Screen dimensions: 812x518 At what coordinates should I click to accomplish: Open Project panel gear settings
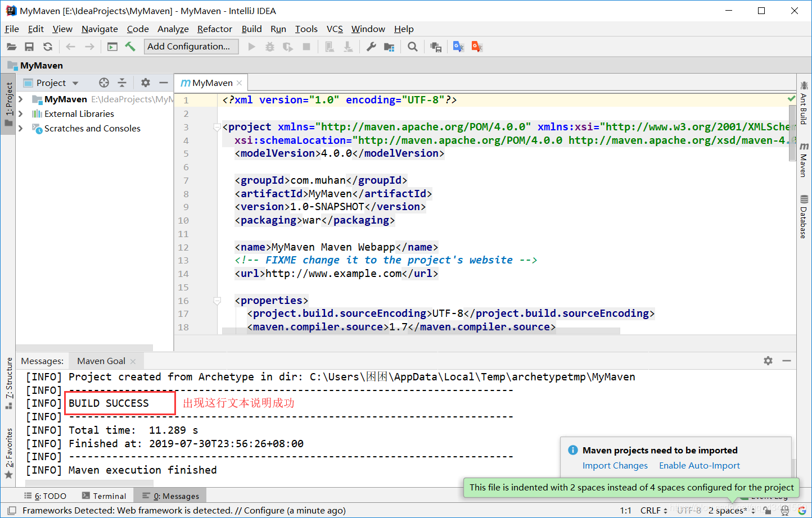(146, 83)
